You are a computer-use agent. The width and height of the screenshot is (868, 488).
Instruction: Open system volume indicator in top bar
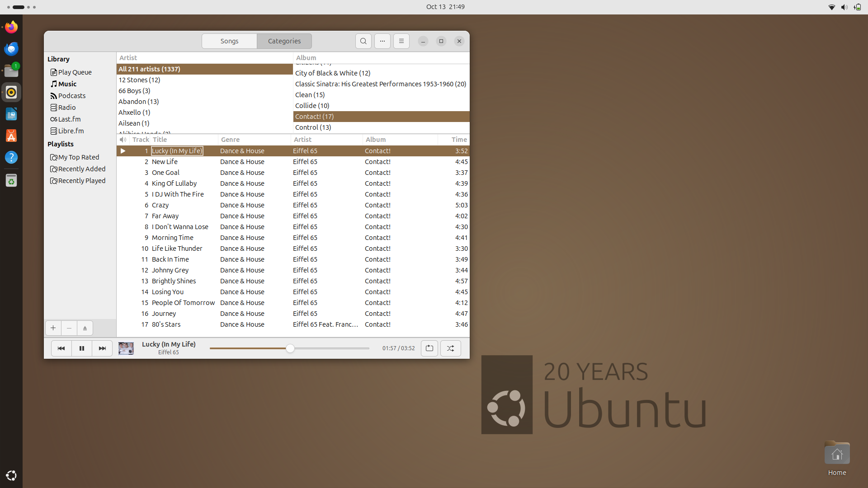tap(844, 7)
